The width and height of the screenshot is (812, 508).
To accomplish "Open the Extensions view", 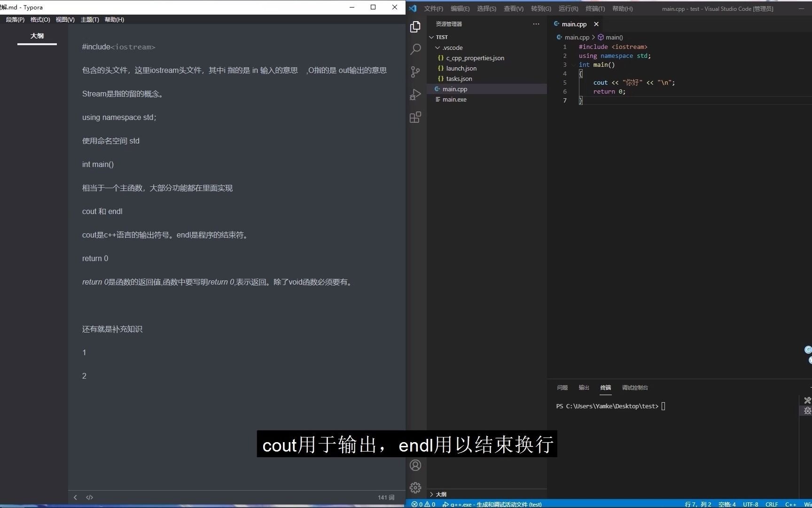I will coord(415,117).
